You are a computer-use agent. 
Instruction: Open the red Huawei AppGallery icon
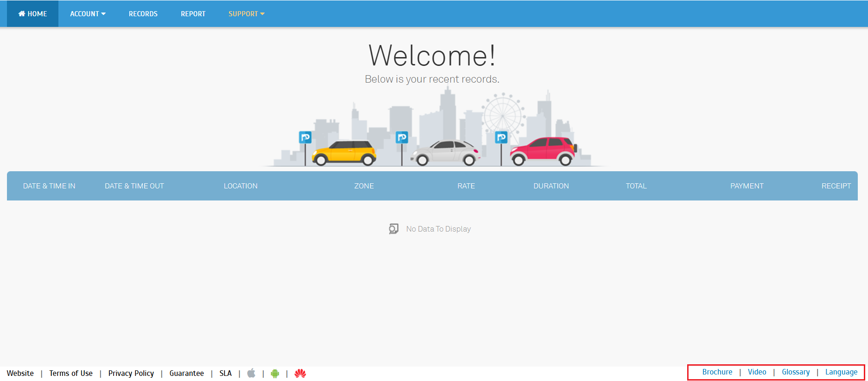(x=300, y=373)
